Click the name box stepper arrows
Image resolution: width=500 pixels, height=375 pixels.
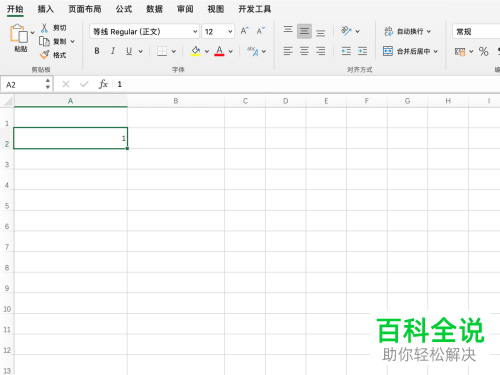(x=48, y=84)
